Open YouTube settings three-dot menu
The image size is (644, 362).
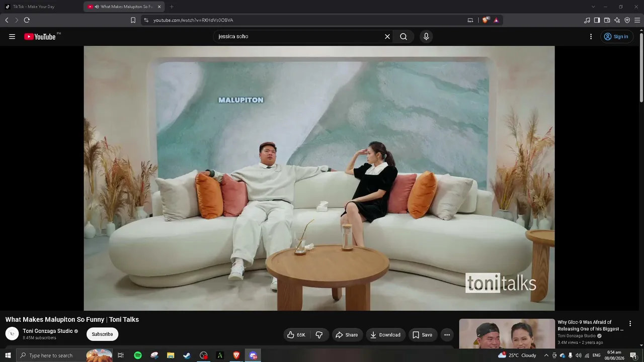(x=591, y=37)
